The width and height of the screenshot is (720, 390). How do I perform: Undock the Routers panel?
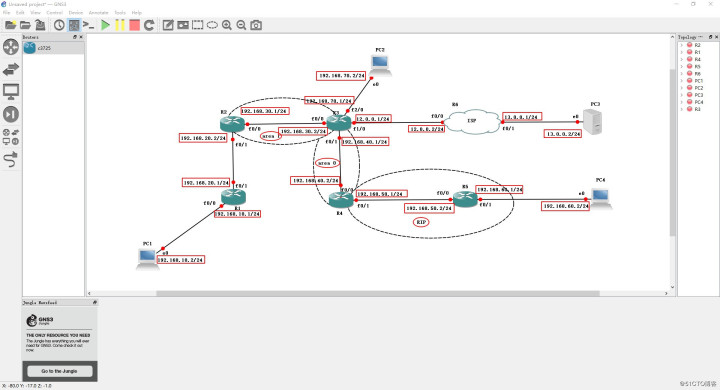(x=75, y=37)
